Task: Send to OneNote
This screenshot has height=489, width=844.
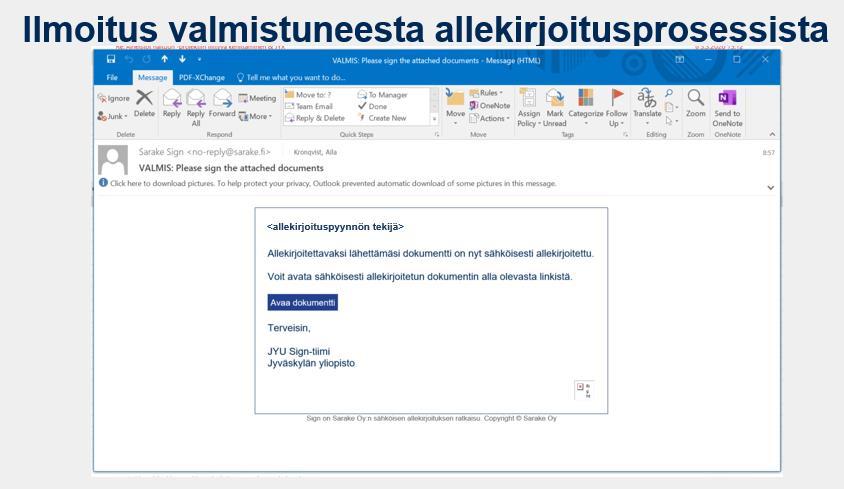Action: click(727, 108)
